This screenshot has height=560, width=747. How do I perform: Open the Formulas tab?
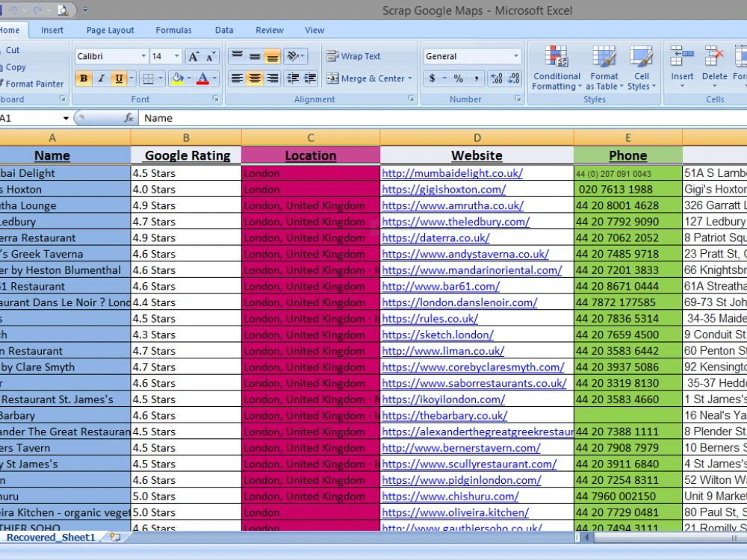coord(173,30)
